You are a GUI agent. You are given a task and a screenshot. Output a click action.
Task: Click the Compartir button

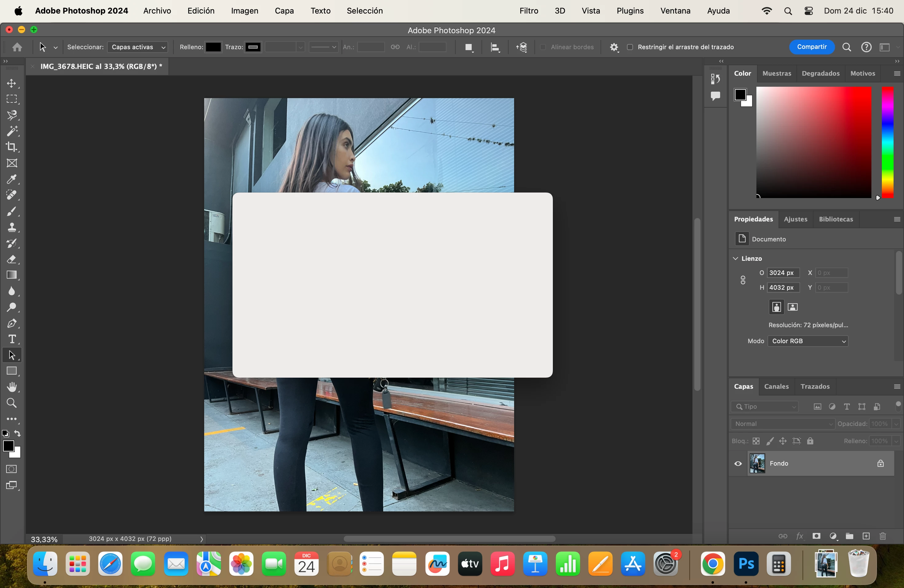[812, 47]
